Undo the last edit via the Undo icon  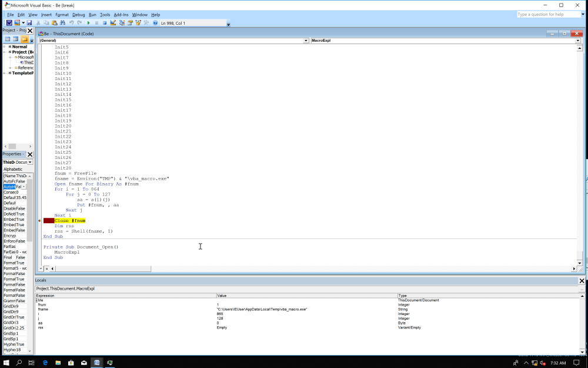(x=72, y=22)
